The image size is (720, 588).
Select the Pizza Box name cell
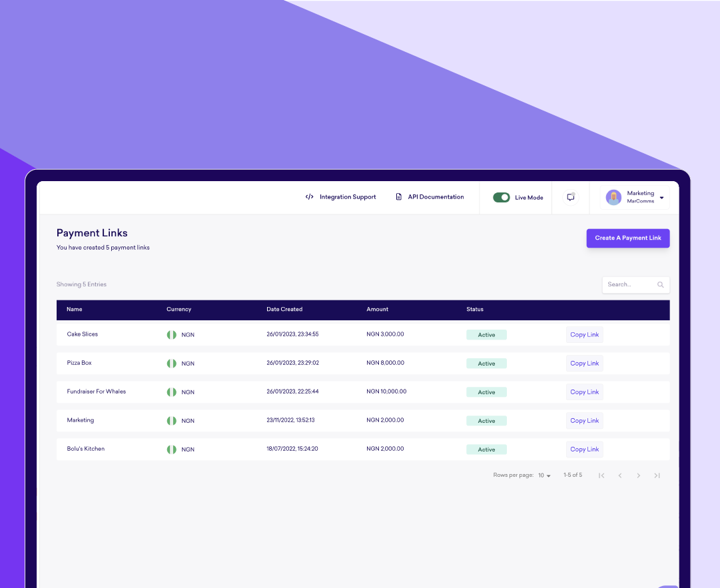pyautogui.click(x=79, y=363)
